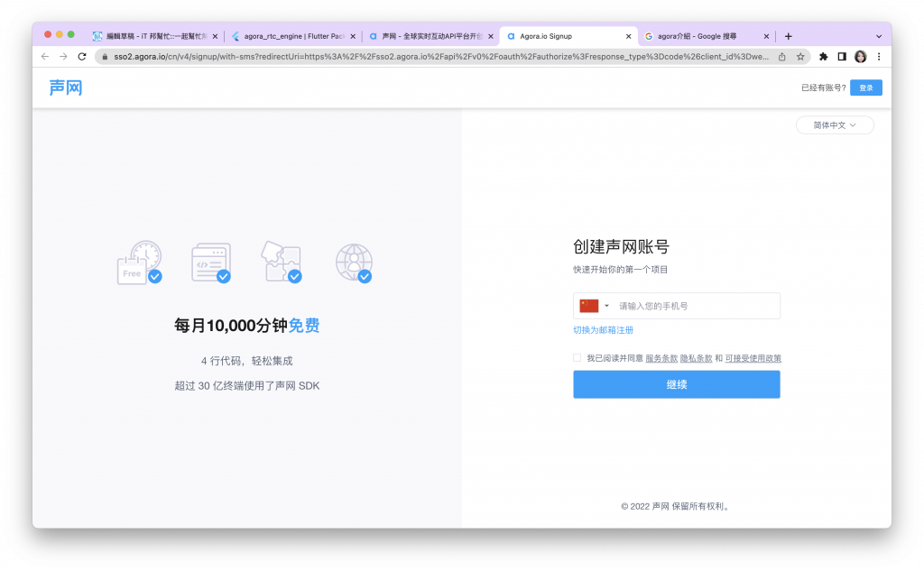This screenshot has width=924, height=571.
Task: Open a new browser tab with plus
Action: (x=788, y=36)
